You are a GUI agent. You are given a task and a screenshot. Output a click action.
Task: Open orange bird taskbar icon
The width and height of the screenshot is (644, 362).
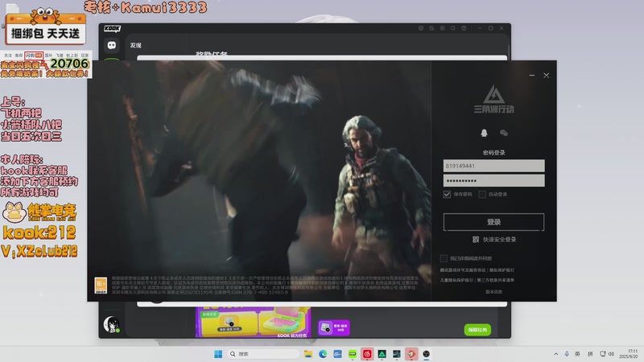click(x=411, y=354)
